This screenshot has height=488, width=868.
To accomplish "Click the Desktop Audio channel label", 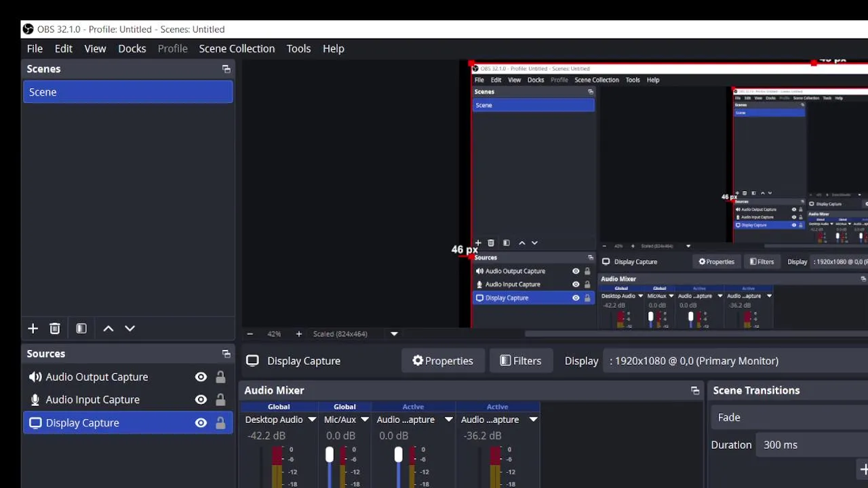I will (x=274, y=420).
